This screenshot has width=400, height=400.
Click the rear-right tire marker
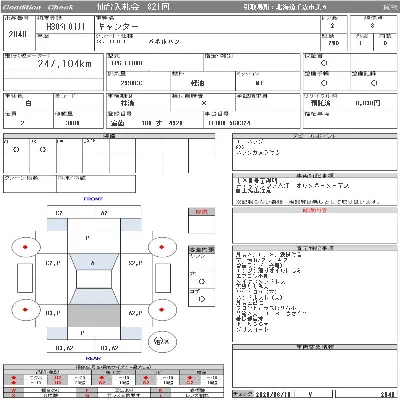162,310
